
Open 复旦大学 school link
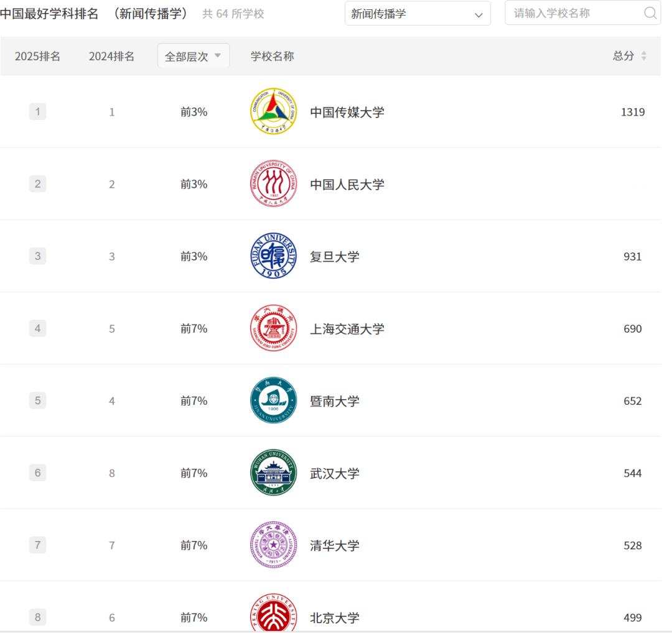pos(335,257)
